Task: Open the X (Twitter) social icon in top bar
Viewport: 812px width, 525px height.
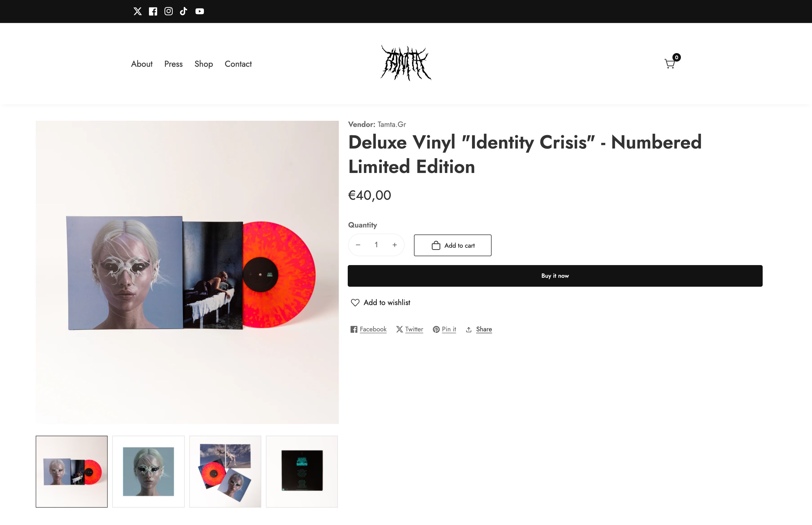Action: (137, 11)
